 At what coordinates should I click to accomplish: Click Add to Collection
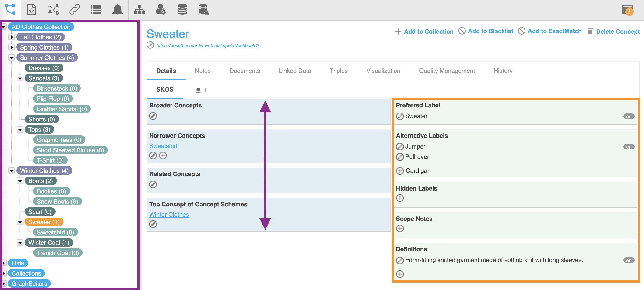pyautogui.click(x=424, y=32)
